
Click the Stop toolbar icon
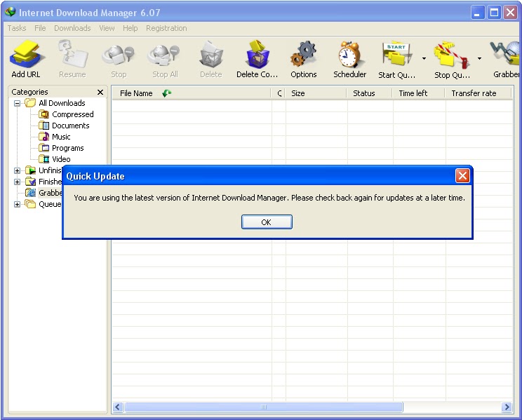pyautogui.click(x=119, y=55)
